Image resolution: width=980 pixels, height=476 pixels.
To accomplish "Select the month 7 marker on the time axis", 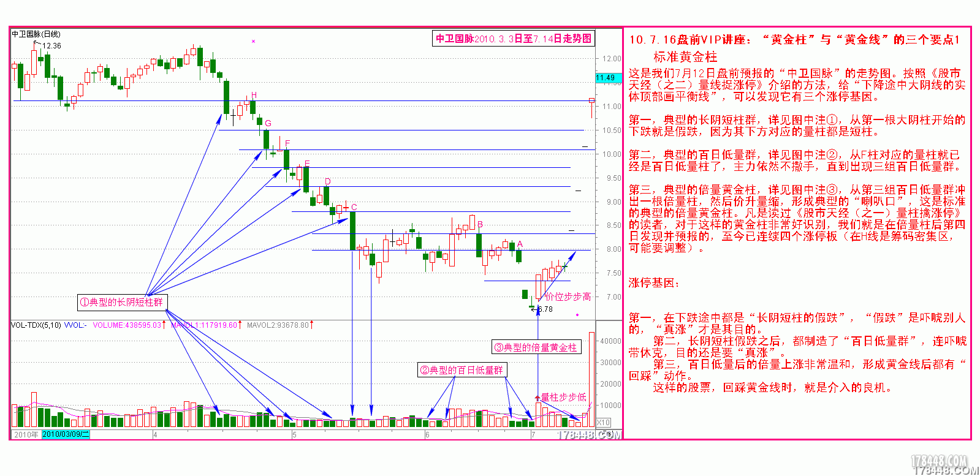I will tap(533, 435).
